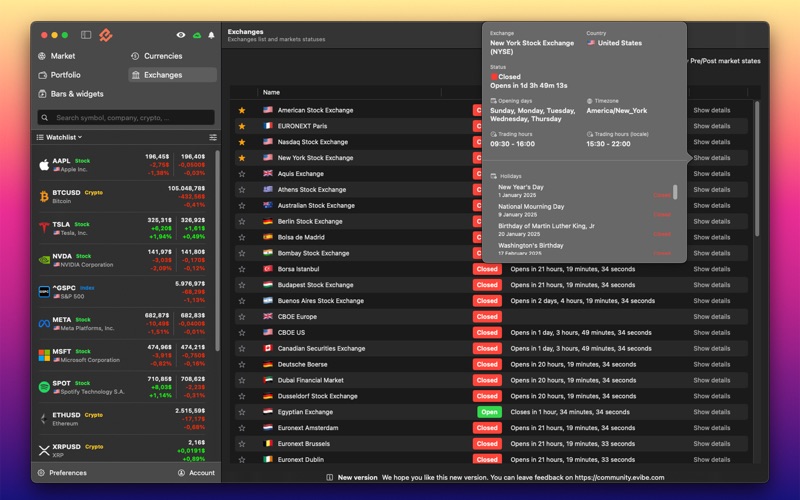Show details for Borsa Istanbul
Viewport: 800px width, 500px height.
[712, 269]
